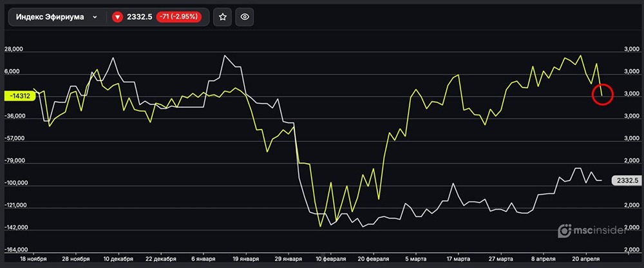Select the 10 декабря date label
644x268 pixels.
coord(118,258)
